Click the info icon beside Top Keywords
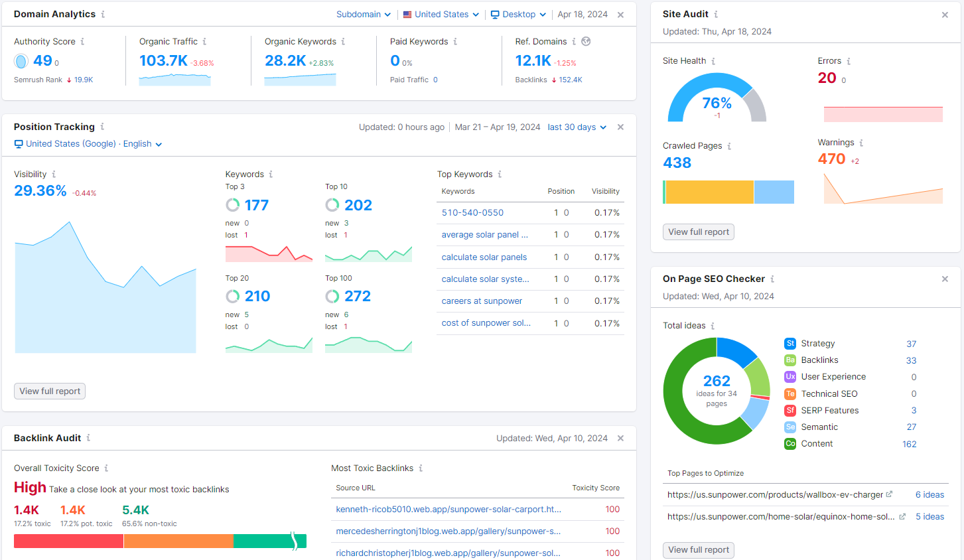 click(500, 175)
